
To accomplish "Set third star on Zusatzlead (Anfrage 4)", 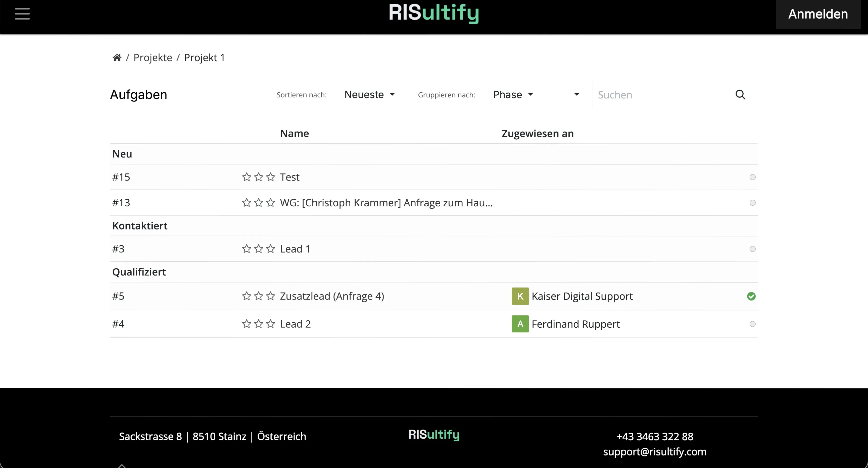I will click(x=271, y=296).
